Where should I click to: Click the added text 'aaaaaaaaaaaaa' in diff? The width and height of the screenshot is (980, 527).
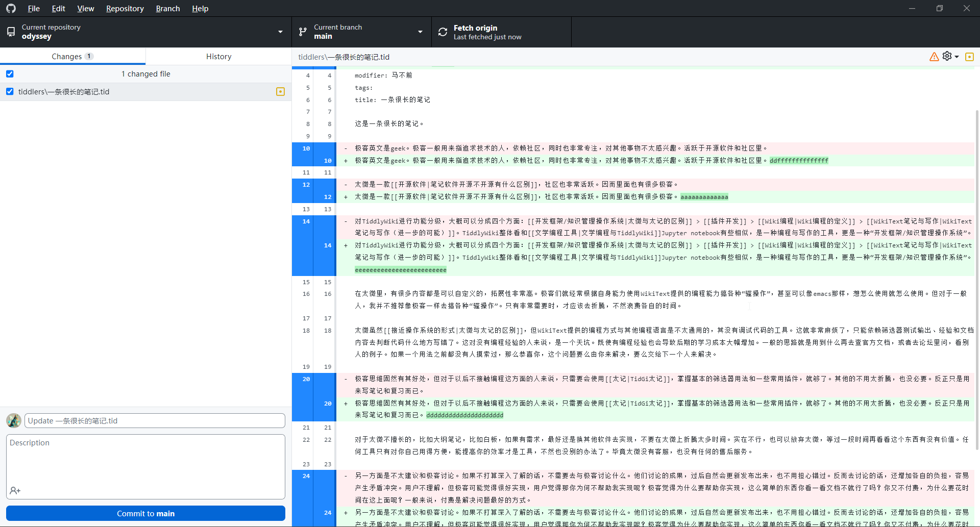pos(704,197)
